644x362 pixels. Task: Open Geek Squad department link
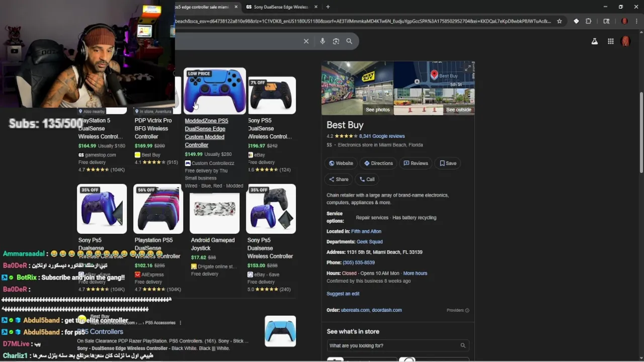click(370, 242)
